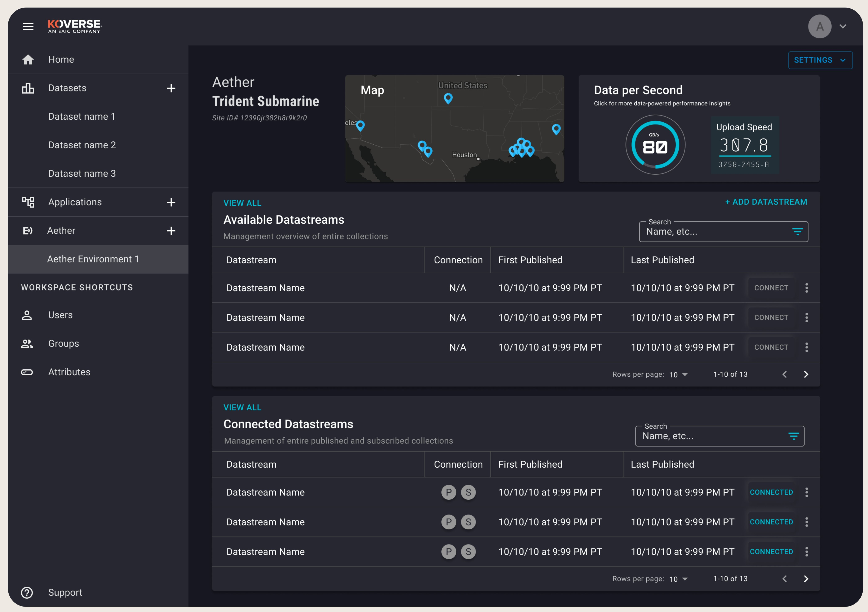
Task: Go to next page of Available Datastreams
Action: click(x=806, y=375)
